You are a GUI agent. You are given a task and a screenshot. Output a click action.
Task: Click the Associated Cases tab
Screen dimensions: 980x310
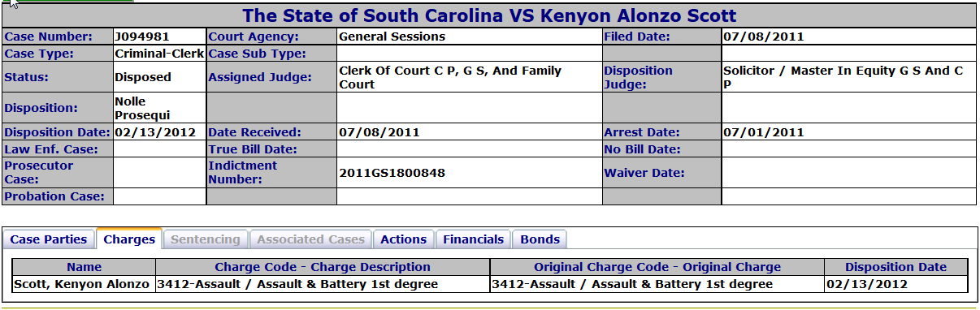[x=310, y=239]
